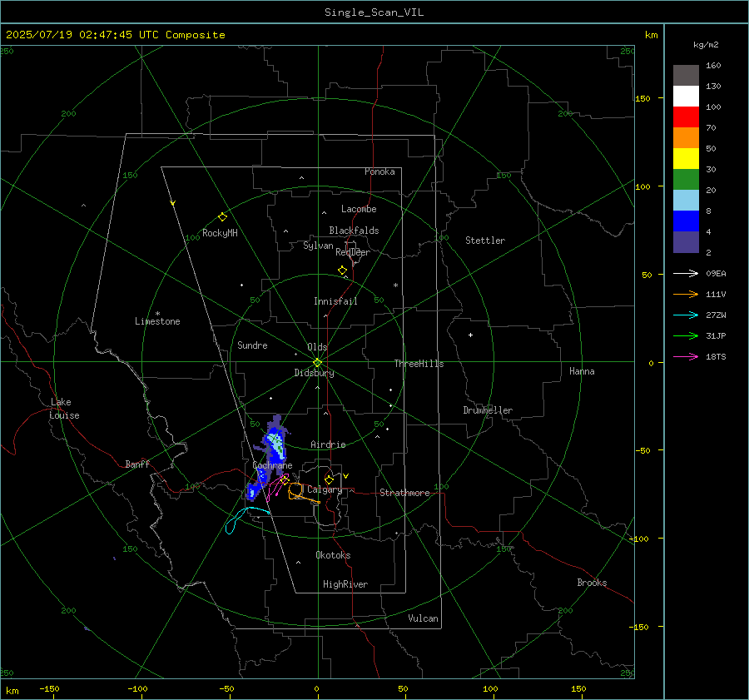Click the HighRiver label
Screen dimensions: 749x700
(345, 584)
